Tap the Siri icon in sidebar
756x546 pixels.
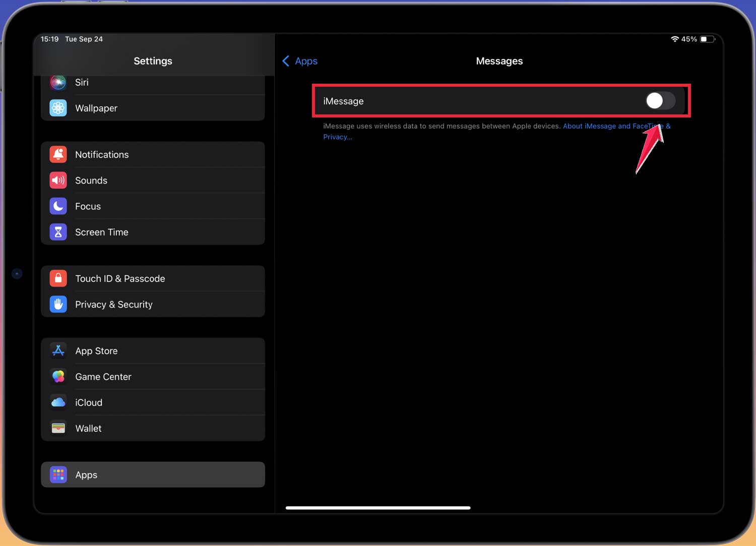[58, 82]
